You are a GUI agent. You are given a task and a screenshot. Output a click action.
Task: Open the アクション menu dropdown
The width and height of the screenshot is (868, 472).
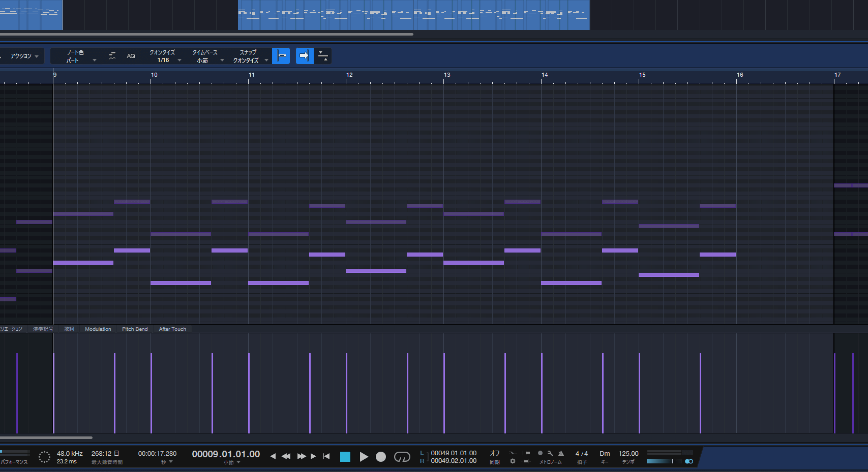[x=24, y=56]
